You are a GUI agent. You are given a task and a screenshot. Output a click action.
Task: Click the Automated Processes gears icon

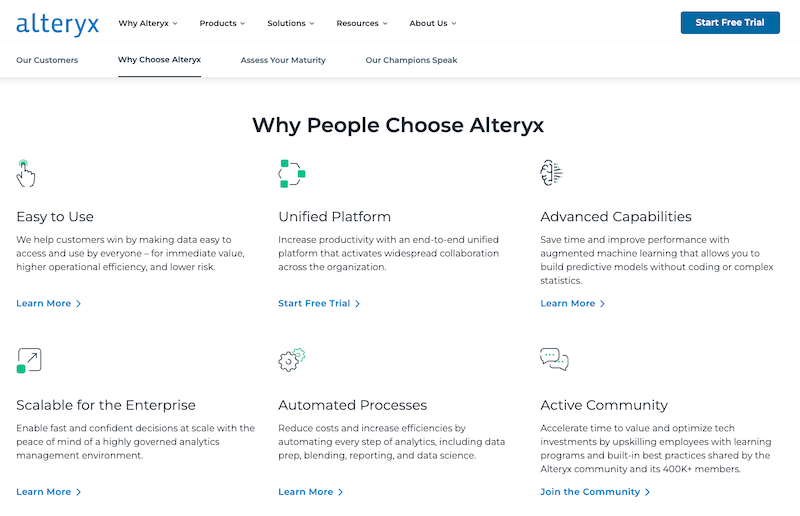291,360
